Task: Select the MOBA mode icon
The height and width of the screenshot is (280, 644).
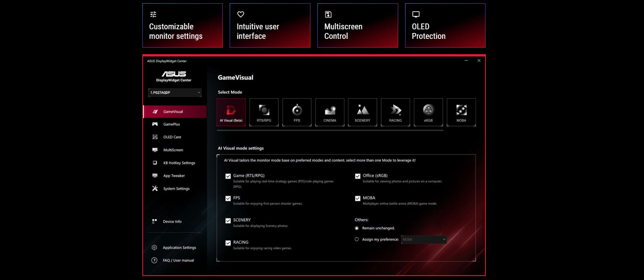Action: pyautogui.click(x=461, y=112)
